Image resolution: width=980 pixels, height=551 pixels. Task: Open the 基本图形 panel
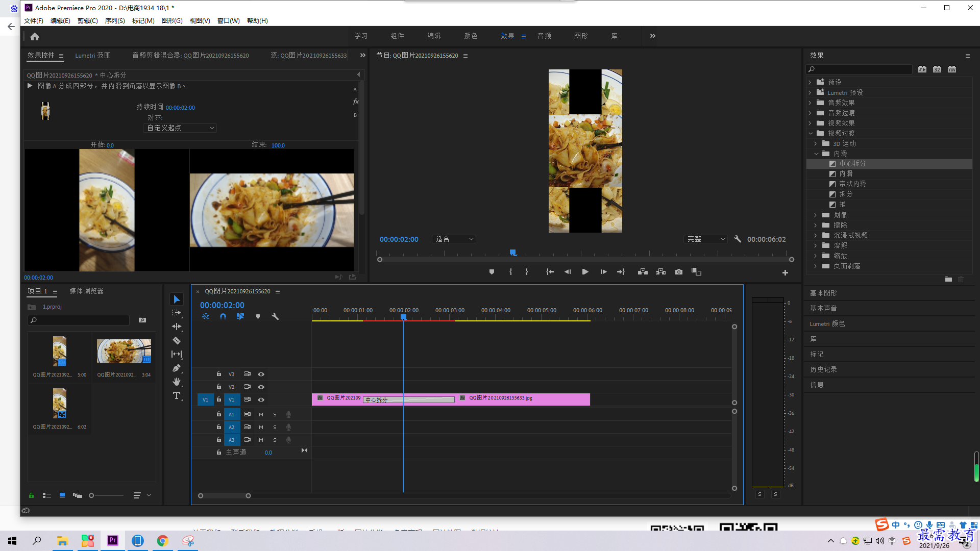(x=823, y=293)
